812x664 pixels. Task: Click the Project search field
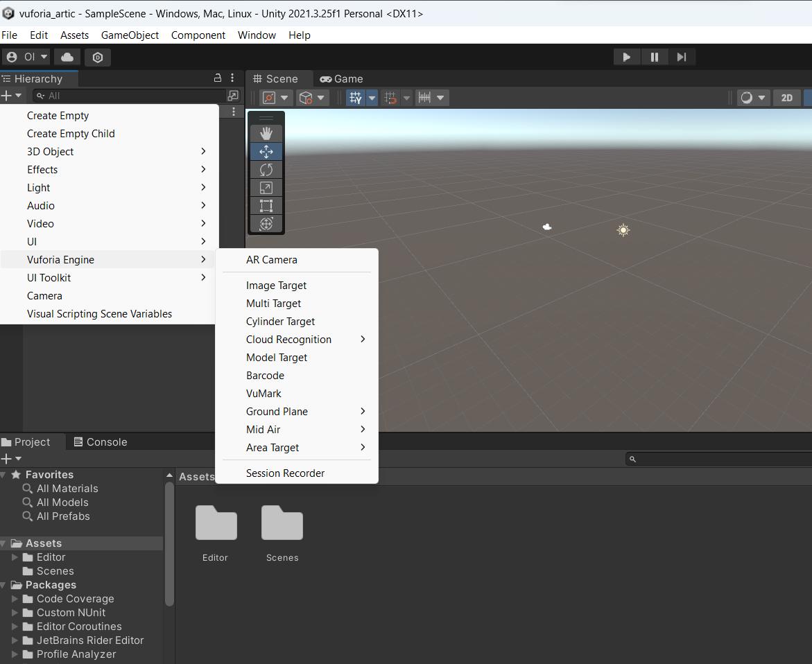click(x=721, y=459)
